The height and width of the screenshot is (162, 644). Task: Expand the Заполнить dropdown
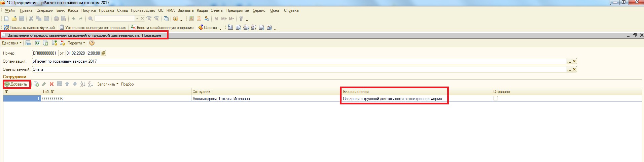(x=108, y=84)
